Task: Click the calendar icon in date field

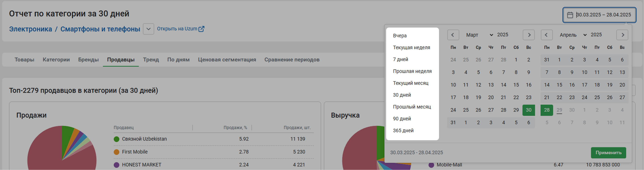Action: click(x=570, y=15)
